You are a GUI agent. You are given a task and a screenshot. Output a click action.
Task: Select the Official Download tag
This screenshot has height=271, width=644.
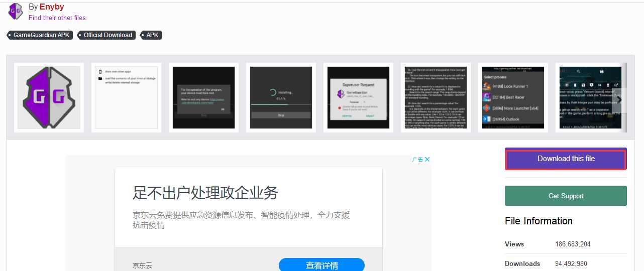(x=106, y=35)
